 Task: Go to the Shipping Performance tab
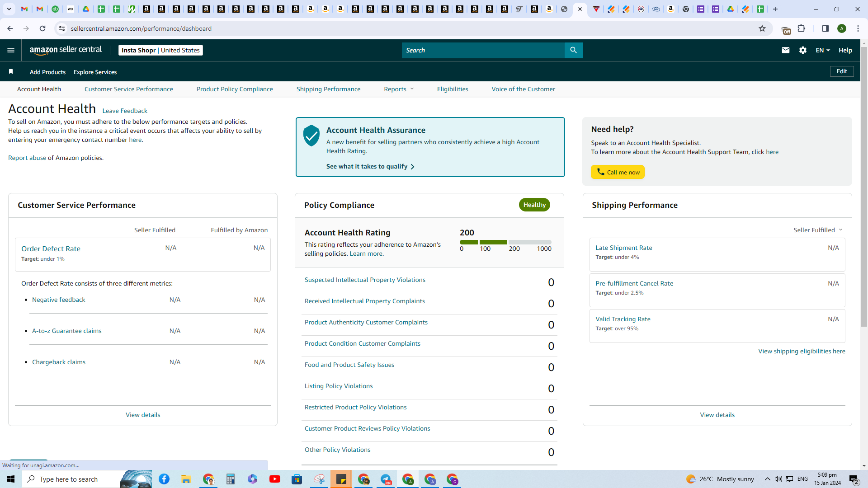pos(328,89)
